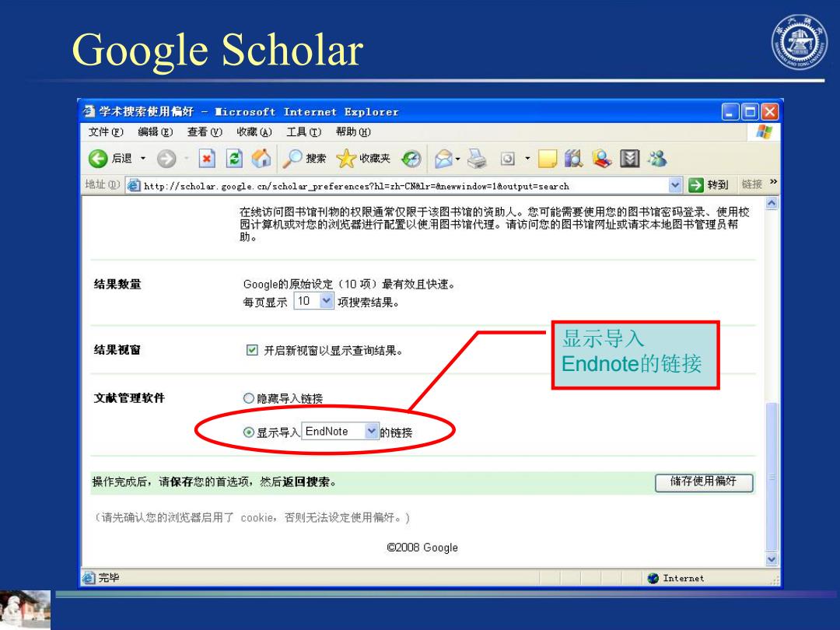Click the Print icon

477,159
